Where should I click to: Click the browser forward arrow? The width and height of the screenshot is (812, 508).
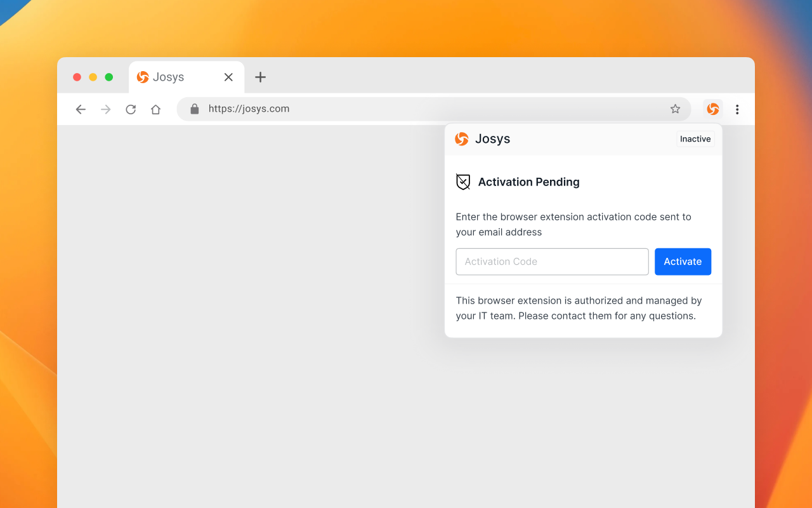(106, 109)
